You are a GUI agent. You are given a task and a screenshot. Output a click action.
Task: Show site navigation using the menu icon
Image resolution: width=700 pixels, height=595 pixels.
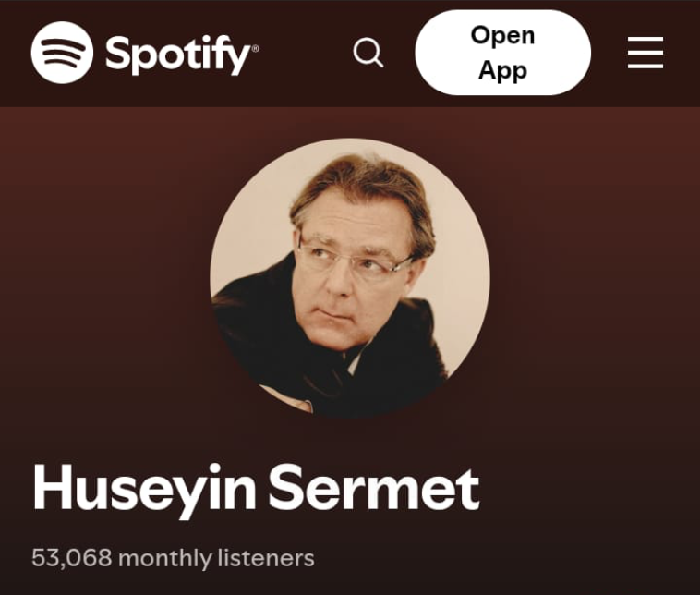click(646, 53)
